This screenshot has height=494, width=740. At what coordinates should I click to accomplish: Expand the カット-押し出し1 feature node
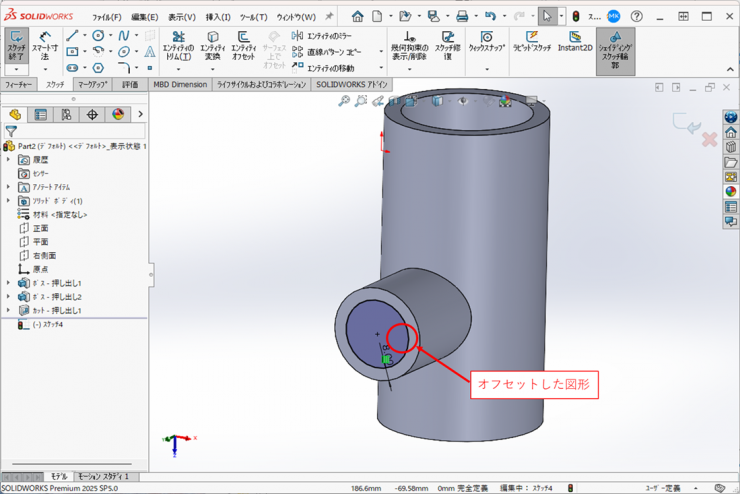(9, 310)
